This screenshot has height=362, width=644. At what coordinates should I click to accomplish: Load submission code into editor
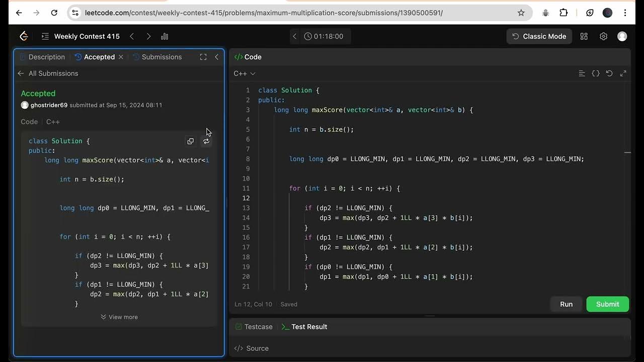pos(206,141)
